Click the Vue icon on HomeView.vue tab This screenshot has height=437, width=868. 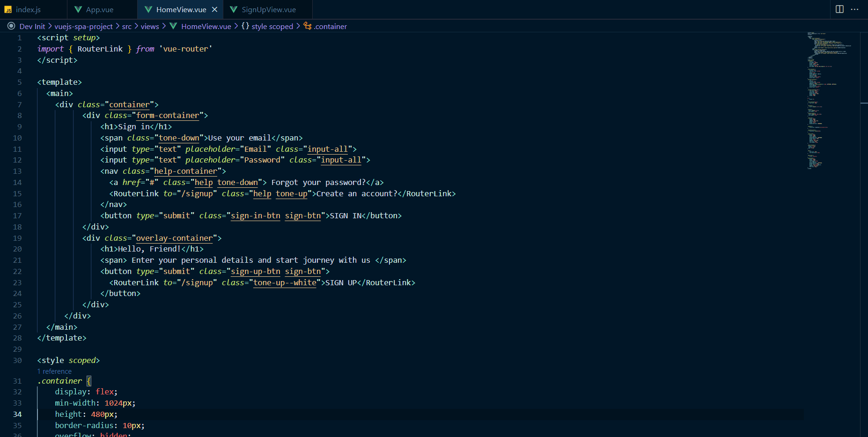point(148,9)
